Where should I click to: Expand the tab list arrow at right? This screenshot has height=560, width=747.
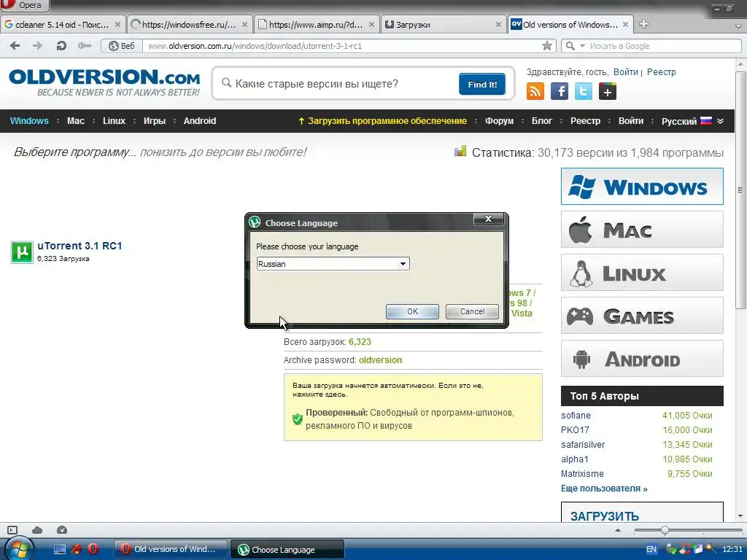point(738,26)
